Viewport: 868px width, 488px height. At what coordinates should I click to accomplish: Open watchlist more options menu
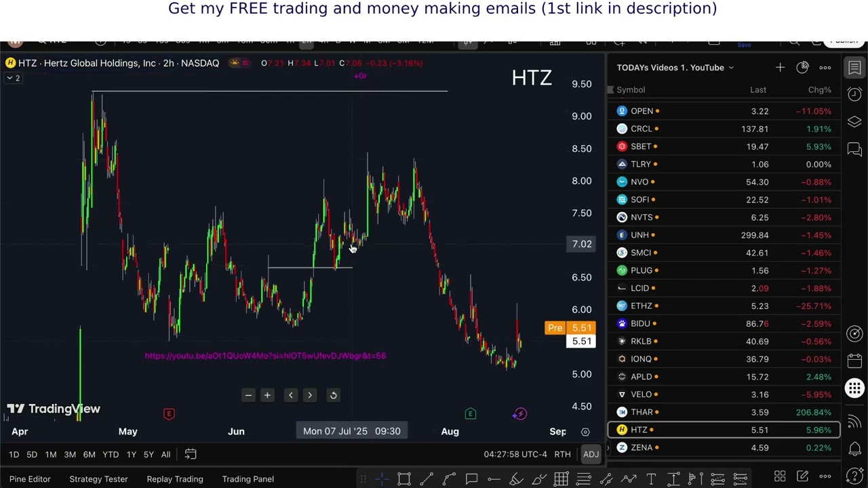pyautogui.click(x=825, y=67)
